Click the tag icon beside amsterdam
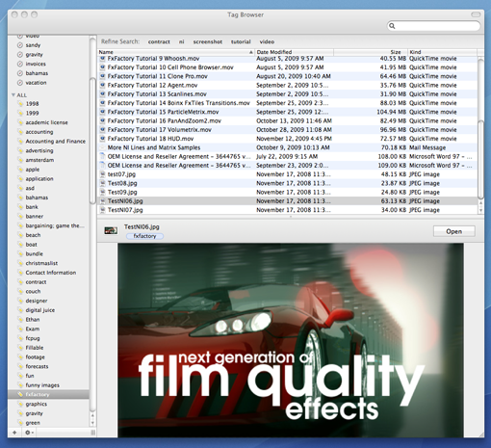 [20, 160]
